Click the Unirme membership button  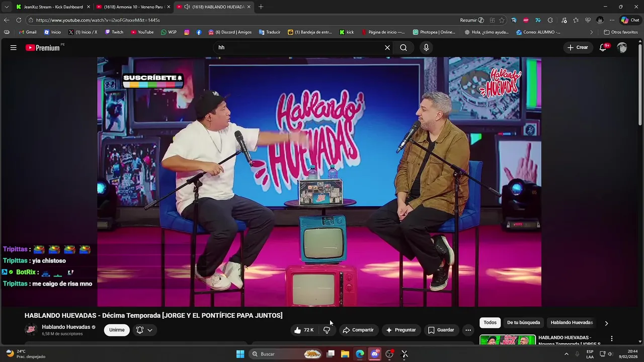[x=117, y=330]
